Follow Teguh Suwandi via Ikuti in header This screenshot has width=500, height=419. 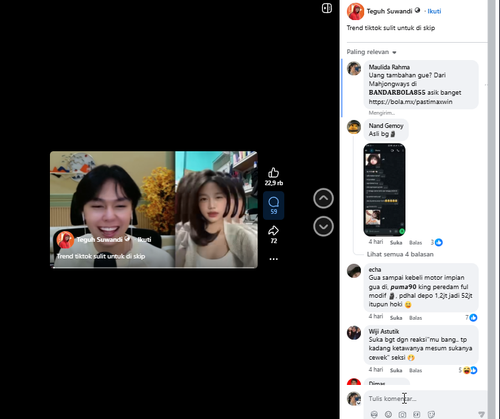pyautogui.click(x=434, y=11)
